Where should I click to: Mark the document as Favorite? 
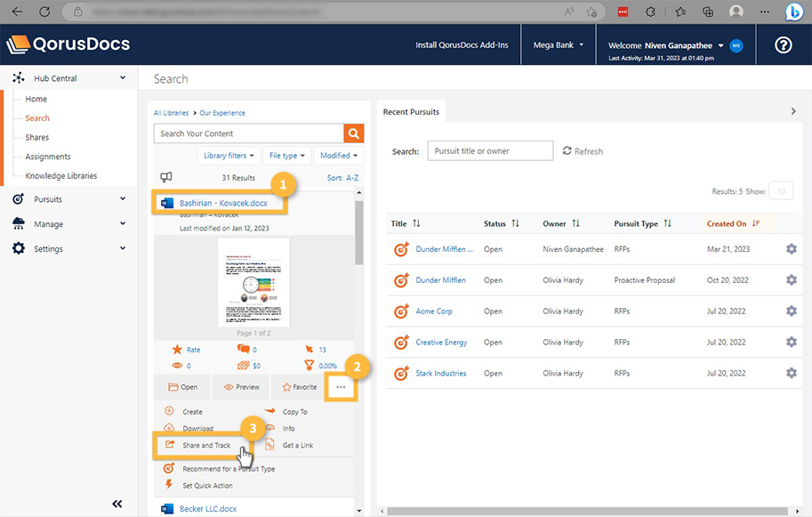point(299,387)
